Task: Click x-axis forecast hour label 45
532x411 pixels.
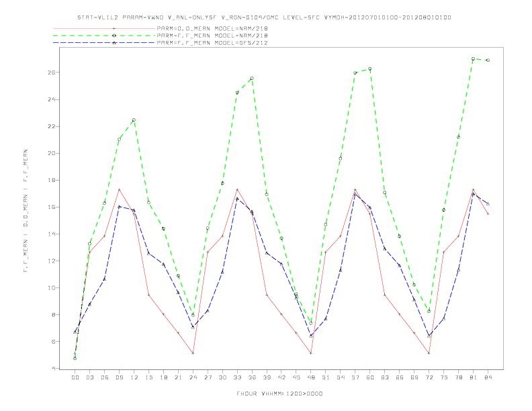Action: tap(296, 377)
